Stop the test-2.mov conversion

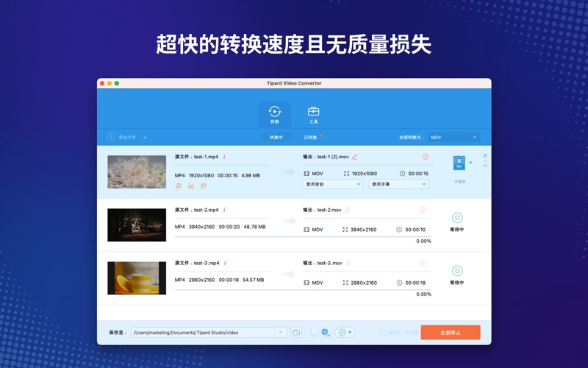coord(456,218)
